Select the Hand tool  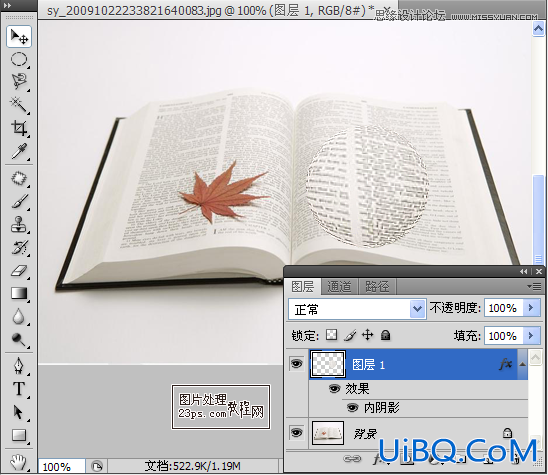pos(19,462)
